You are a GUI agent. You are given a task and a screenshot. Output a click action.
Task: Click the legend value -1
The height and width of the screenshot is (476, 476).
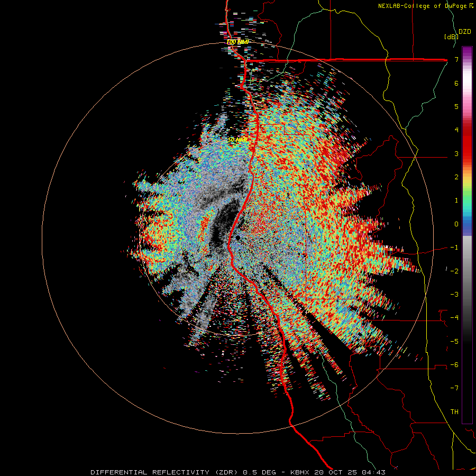pos(454,248)
